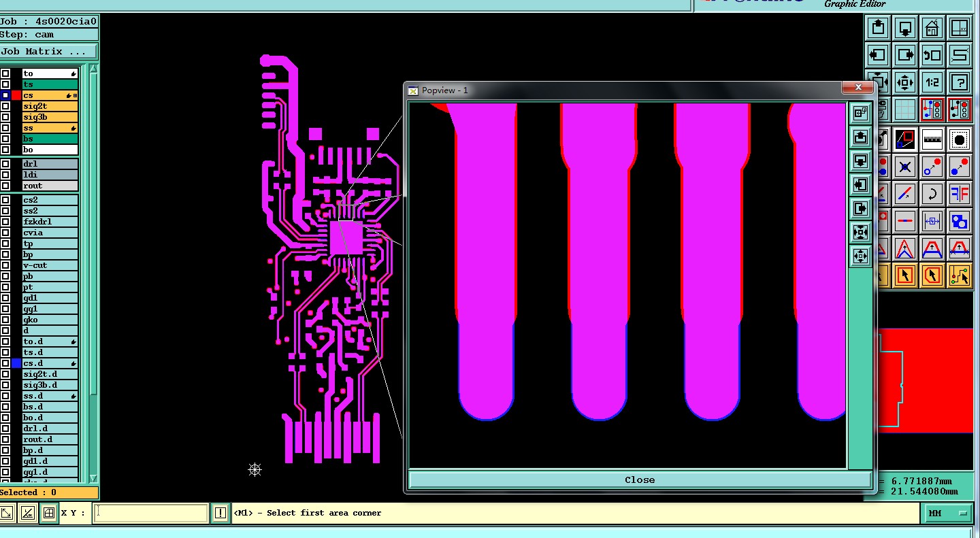The height and width of the screenshot is (538, 980).
Task: Click Popview pan up icon
Action: 861,137
